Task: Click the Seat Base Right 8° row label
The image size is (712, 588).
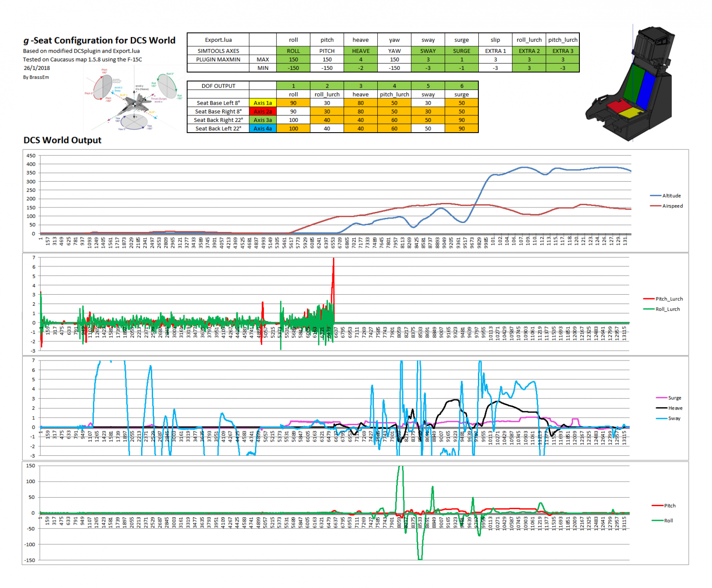Action: coord(218,111)
